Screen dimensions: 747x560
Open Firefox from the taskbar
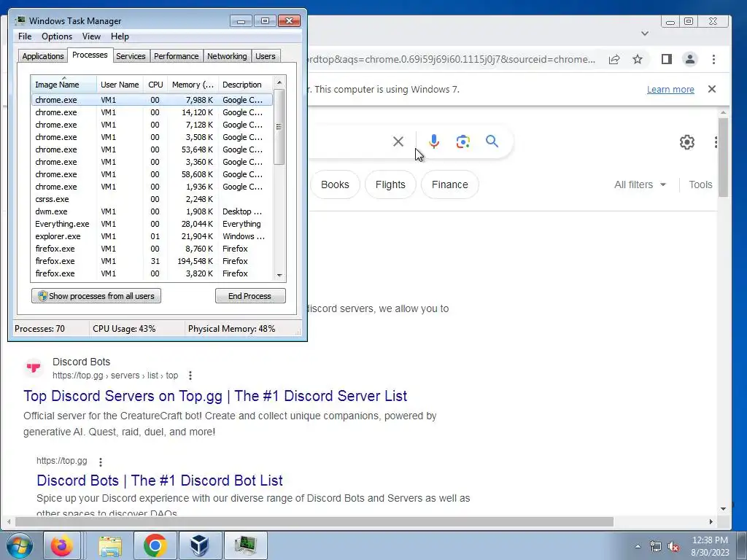(x=63, y=545)
